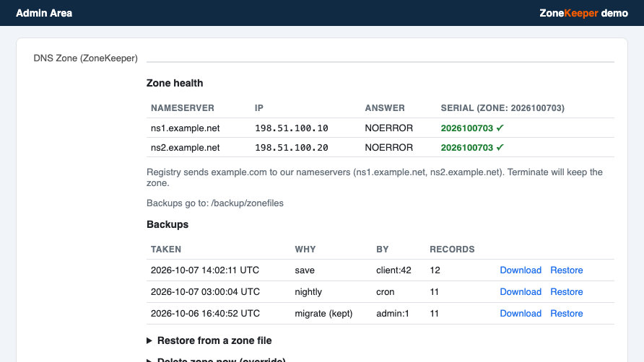Screen dimensions: 644x362
Task: Open the Admin Area header link
Action: pos(44,13)
